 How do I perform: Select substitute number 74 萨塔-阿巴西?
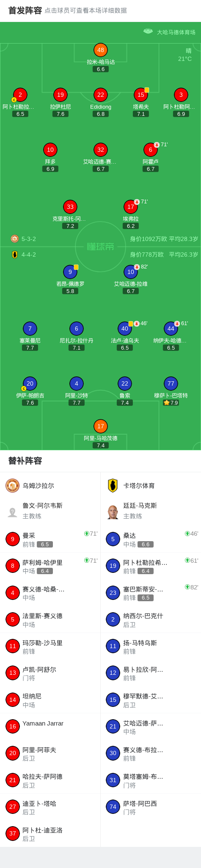point(151,807)
